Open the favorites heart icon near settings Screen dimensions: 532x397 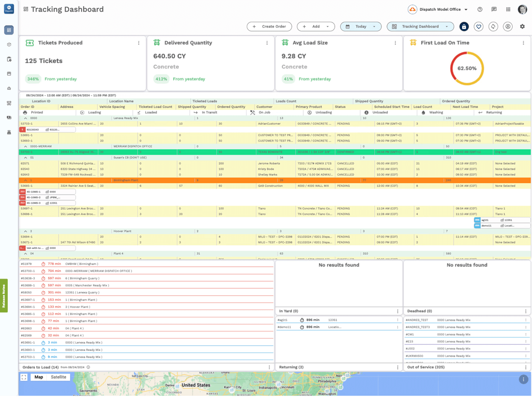tap(478, 26)
